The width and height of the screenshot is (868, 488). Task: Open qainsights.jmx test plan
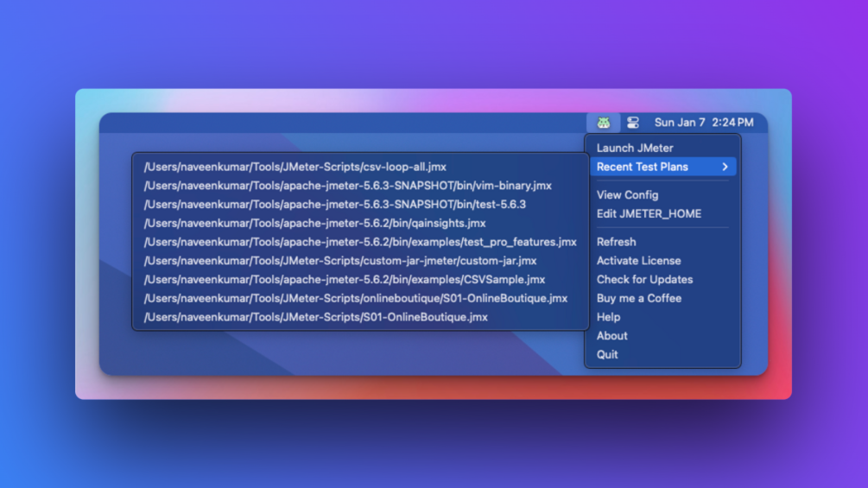tap(360, 223)
